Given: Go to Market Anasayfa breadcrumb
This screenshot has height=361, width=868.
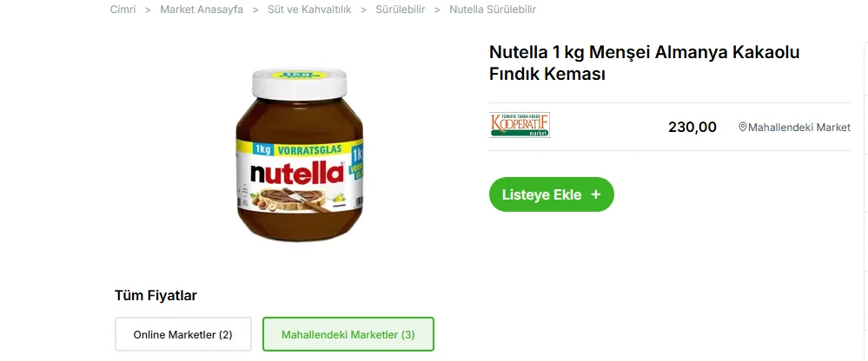Looking at the screenshot, I should click(202, 10).
